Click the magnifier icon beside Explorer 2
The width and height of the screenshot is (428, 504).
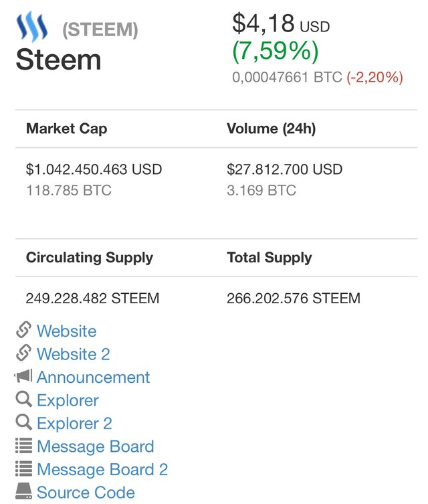24,422
